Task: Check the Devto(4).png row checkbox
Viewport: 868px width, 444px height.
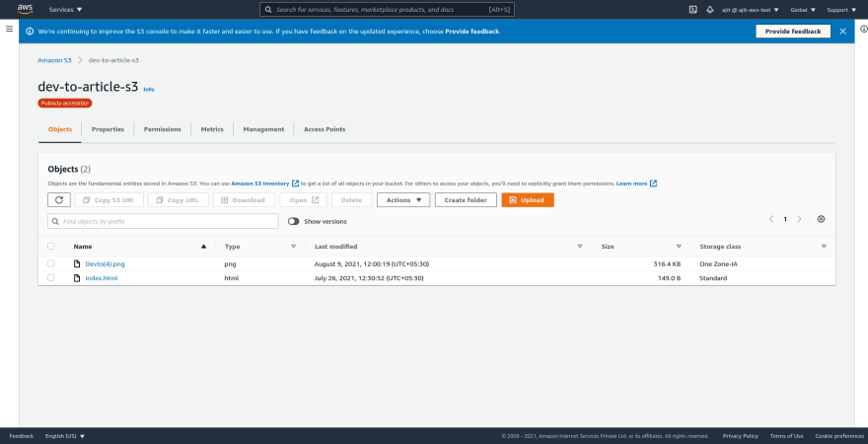Action: [51, 263]
